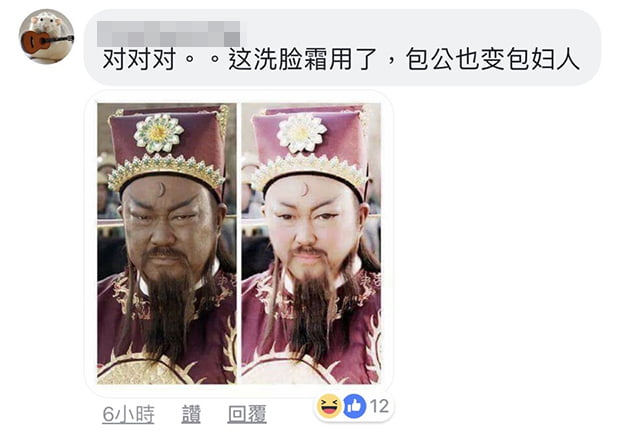Click the flower ornament on right hat
Image resolution: width=640 pixels, height=446 pixels.
(302, 133)
